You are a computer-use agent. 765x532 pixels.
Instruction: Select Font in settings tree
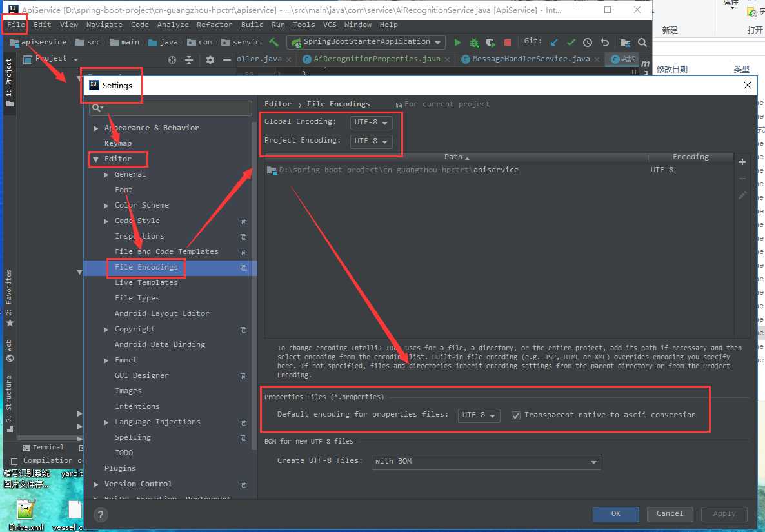(x=123, y=190)
